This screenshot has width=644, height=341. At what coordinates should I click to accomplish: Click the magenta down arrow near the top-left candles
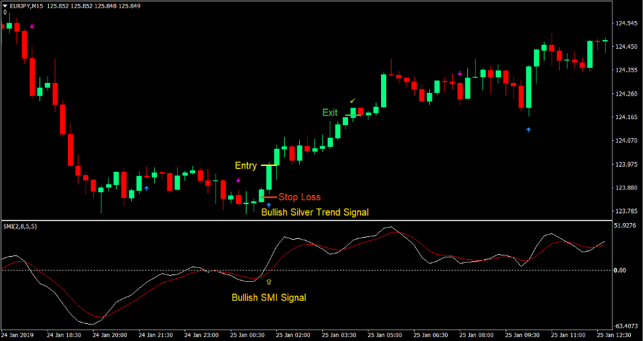(x=32, y=26)
